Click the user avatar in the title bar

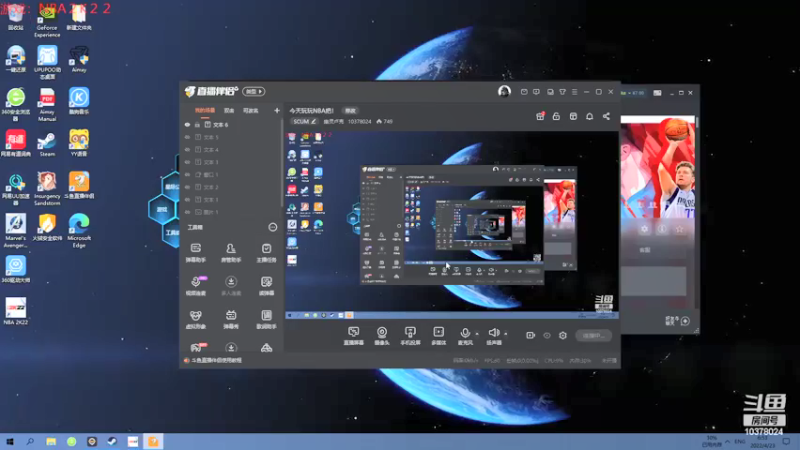point(504,91)
